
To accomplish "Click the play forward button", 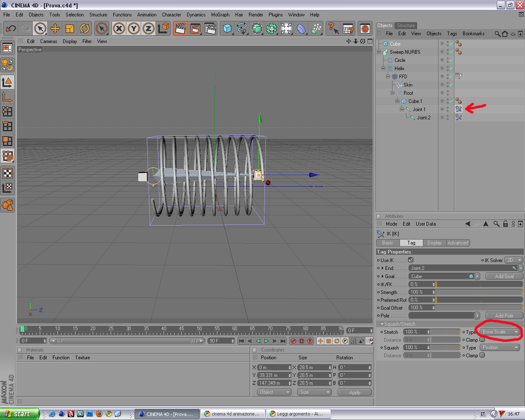I will click(266, 341).
